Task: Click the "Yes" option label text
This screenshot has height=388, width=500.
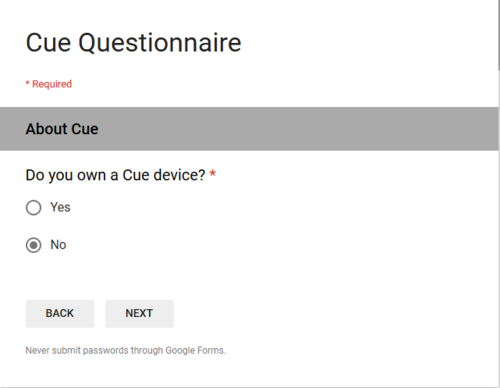Action: (x=60, y=207)
